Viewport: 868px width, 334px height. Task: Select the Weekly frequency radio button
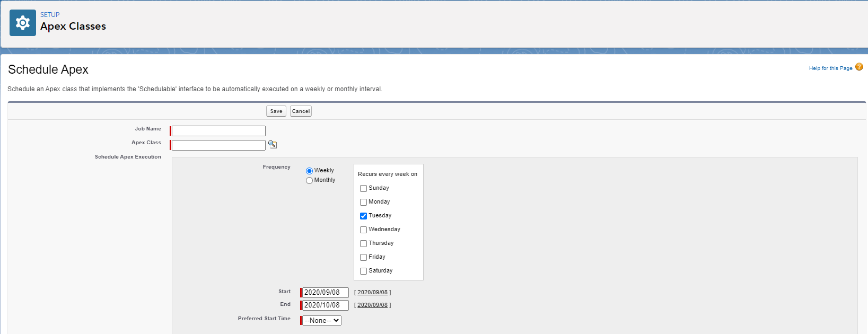click(x=309, y=171)
